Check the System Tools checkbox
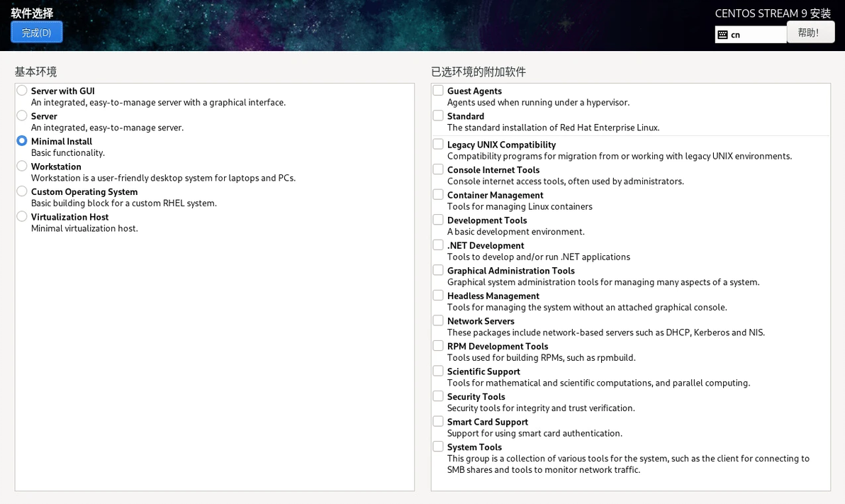 point(438,447)
